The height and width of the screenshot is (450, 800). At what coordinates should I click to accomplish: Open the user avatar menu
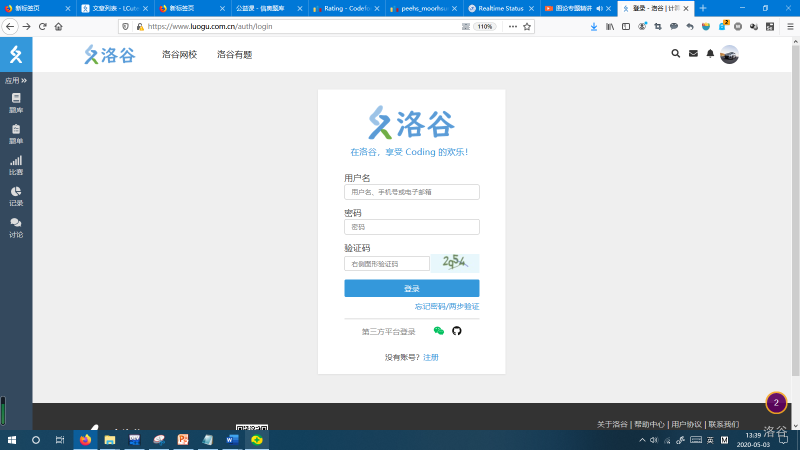click(730, 54)
